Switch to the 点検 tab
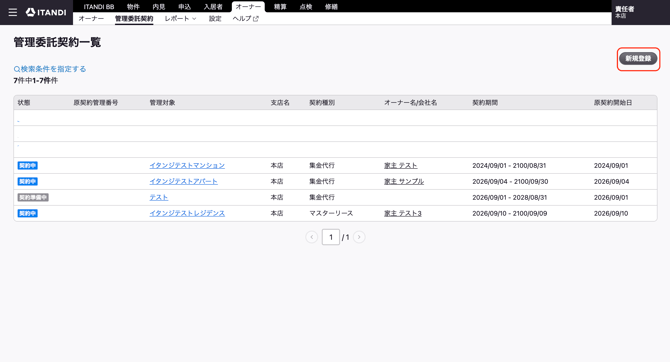The height and width of the screenshot is (362, 670). [x=306, y=7]
